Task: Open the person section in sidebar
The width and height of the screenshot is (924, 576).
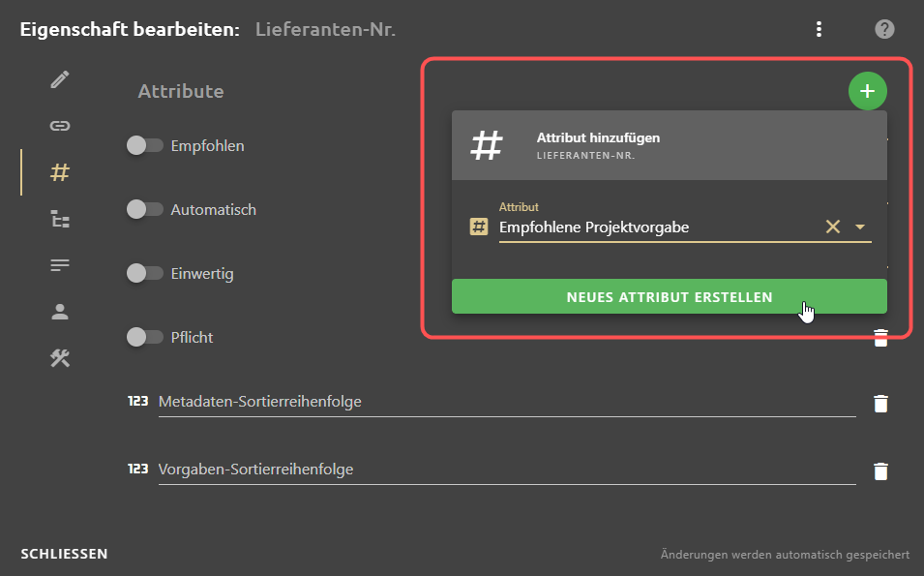Action: point(60,312)
